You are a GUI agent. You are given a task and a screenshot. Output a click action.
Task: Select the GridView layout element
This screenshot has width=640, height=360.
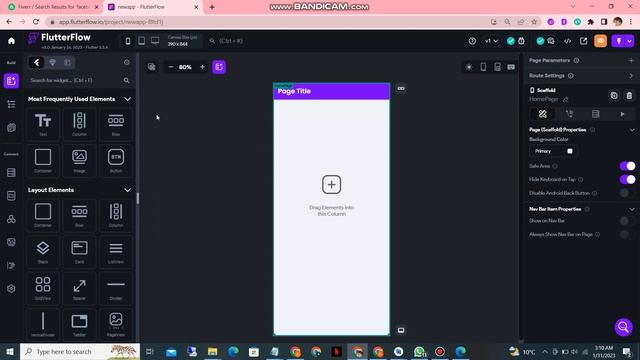coord(43,288)
